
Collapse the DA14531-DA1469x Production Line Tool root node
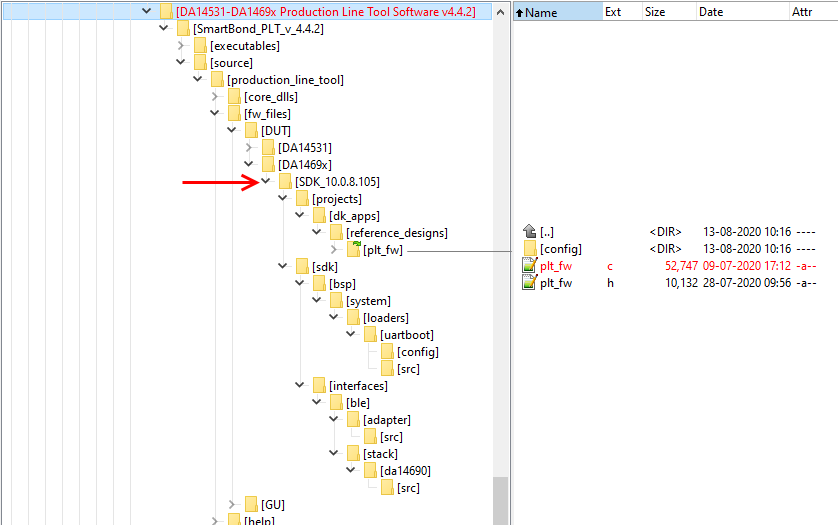click(x=146, y=11)
